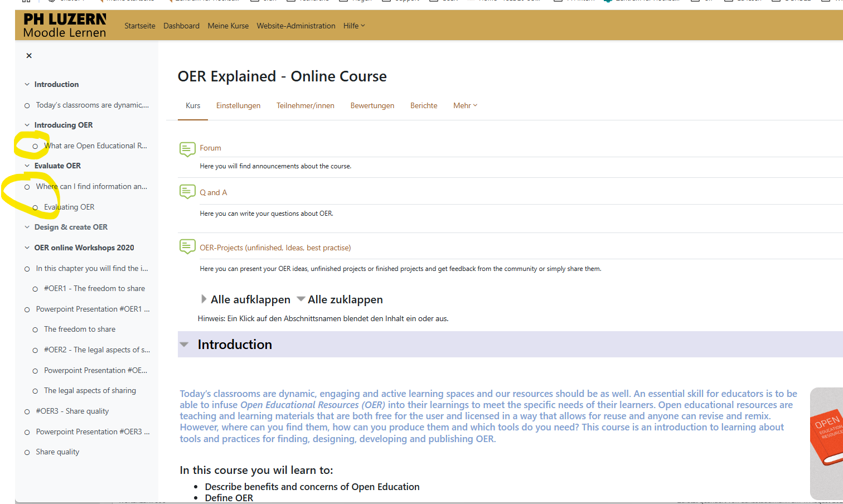Click the circle beside In this chapter you will find
Viewport: 843px width, 504px height.
27,269
